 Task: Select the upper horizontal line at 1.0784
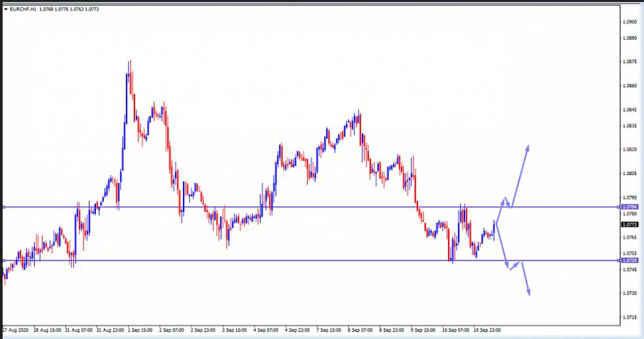pyautogui.click(x=312, y=207)
